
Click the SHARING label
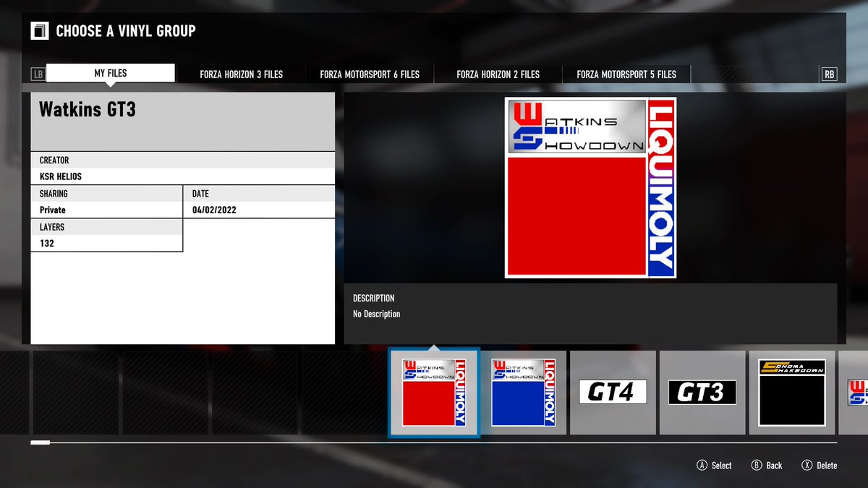pyautogui.click(x=54, y=194)
